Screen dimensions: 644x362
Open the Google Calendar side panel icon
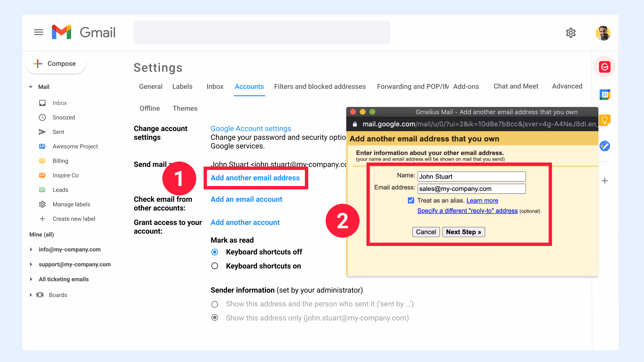(x=605, y=95)
